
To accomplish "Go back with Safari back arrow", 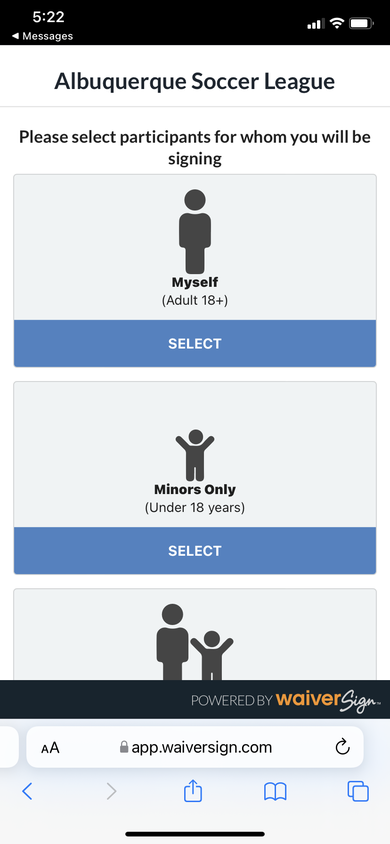I will pos(27,791).
